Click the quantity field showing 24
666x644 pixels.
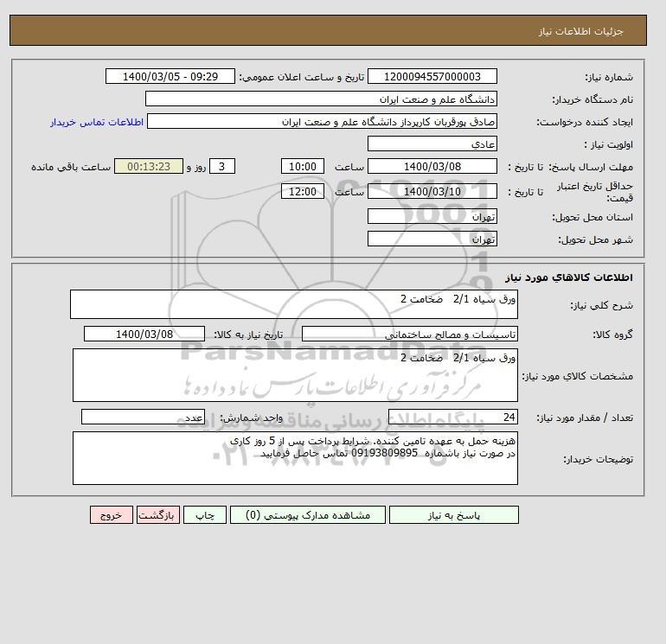[452, 417]
